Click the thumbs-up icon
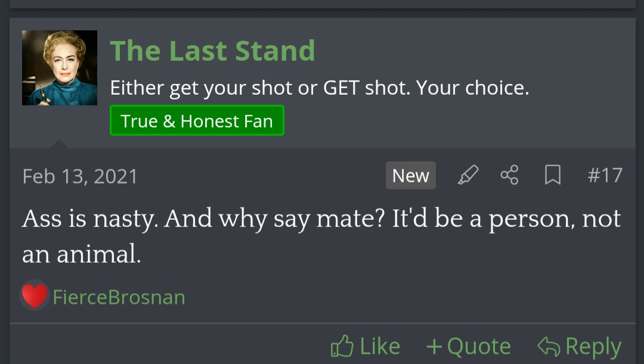The height and width of the screenshot is (364, 644). (x=342, y=346)
